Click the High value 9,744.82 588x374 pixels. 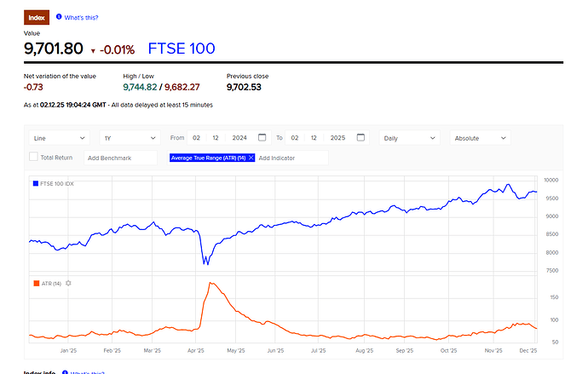[x=140, y=87]
